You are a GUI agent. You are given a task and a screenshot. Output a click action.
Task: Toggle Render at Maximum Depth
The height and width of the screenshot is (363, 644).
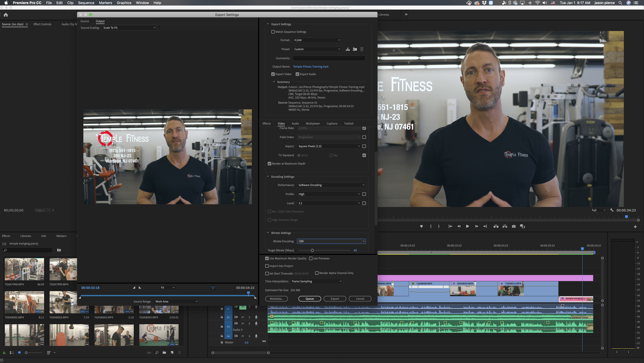(x=269, y=164)
